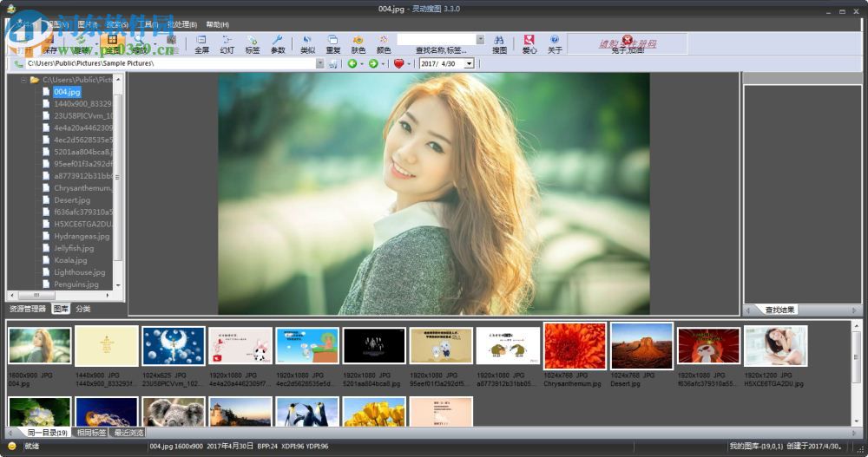This screenshot has height=457, width=868.
Task: Collapse the Sample Pictures folder tree node
Action: pos(23,80)
